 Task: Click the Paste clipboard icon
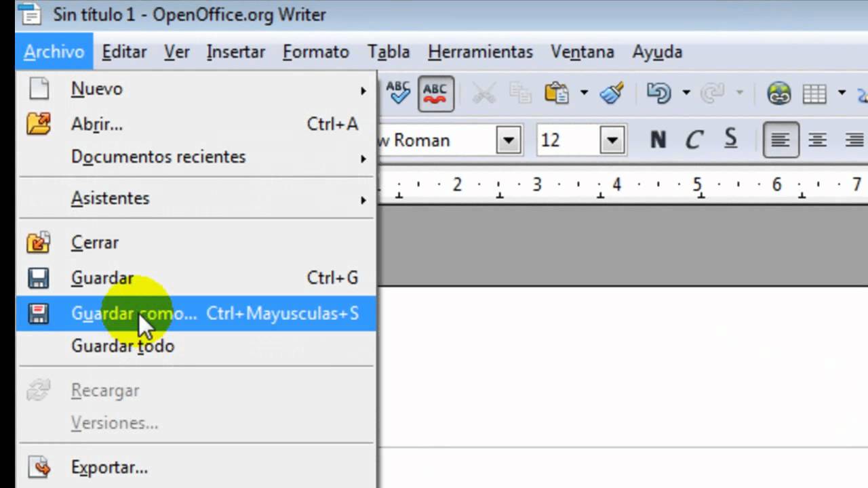pyautogui.click(x=557, y=93)
